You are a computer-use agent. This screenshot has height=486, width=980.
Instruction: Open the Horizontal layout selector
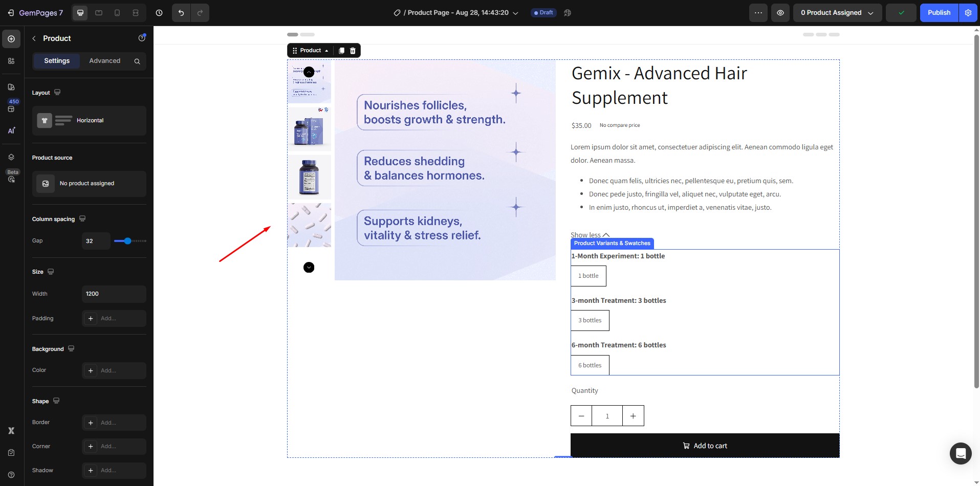pos(89,121)
